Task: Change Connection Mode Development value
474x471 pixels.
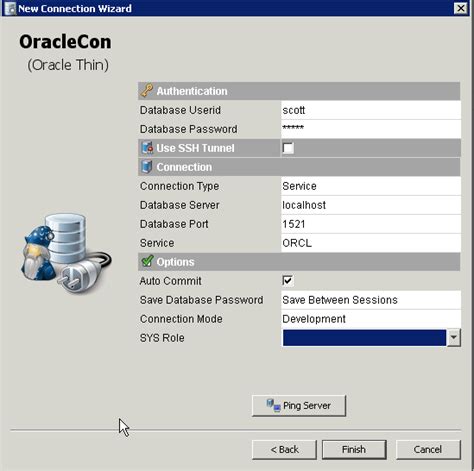Action: 371,319
